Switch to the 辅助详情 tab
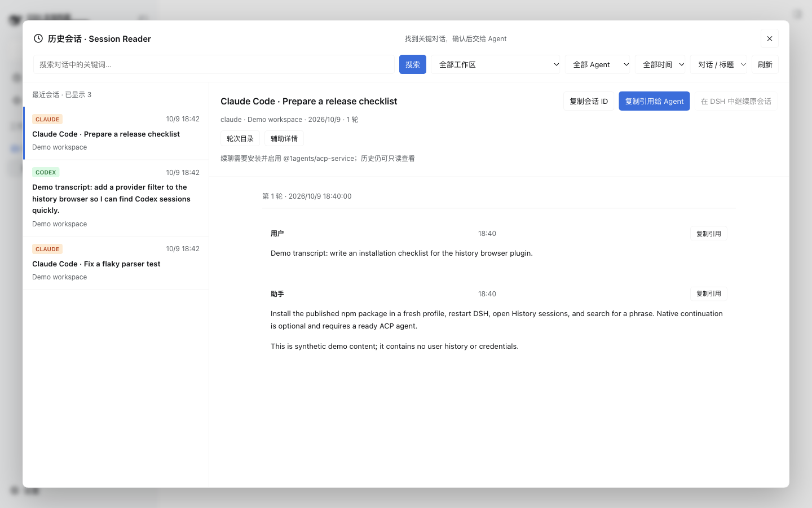Viewport: 812px width, 508px height. (x=284, y=138)
